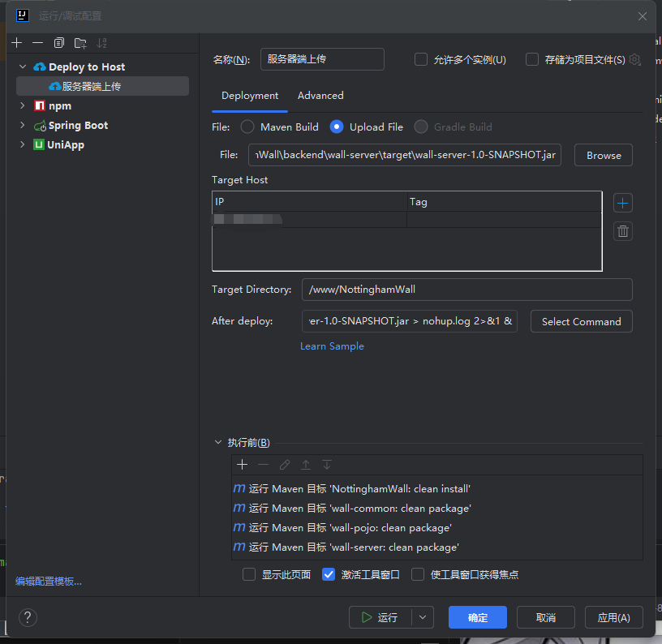Close the run configuration dialog

pyautogui.click(x=643, y=16)
